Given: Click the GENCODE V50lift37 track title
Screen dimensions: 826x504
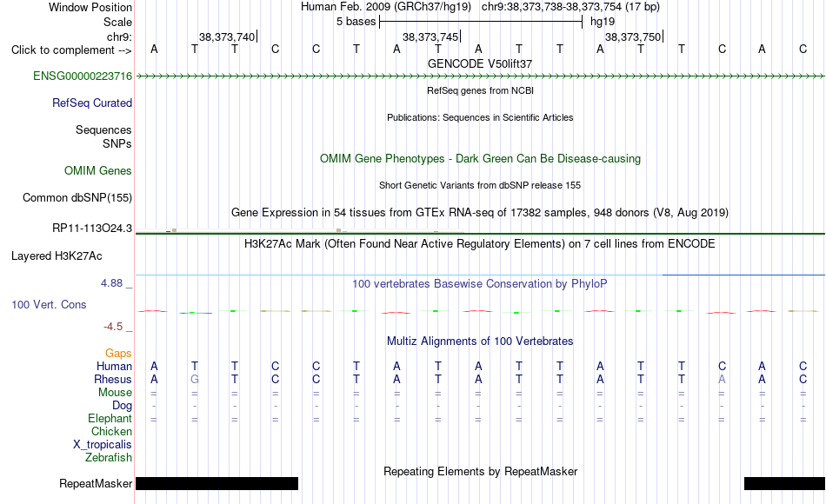Looking at the screenshot, I should (480, 63).
